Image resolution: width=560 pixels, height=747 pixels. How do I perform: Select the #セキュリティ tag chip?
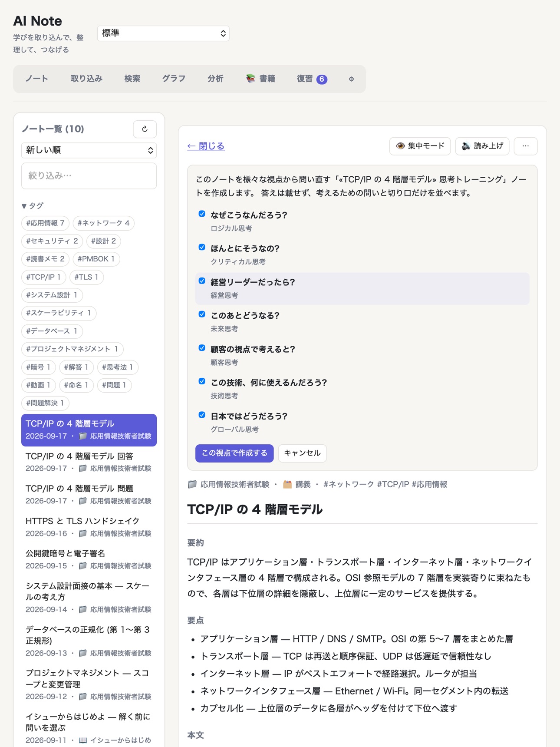click(52, 241)
